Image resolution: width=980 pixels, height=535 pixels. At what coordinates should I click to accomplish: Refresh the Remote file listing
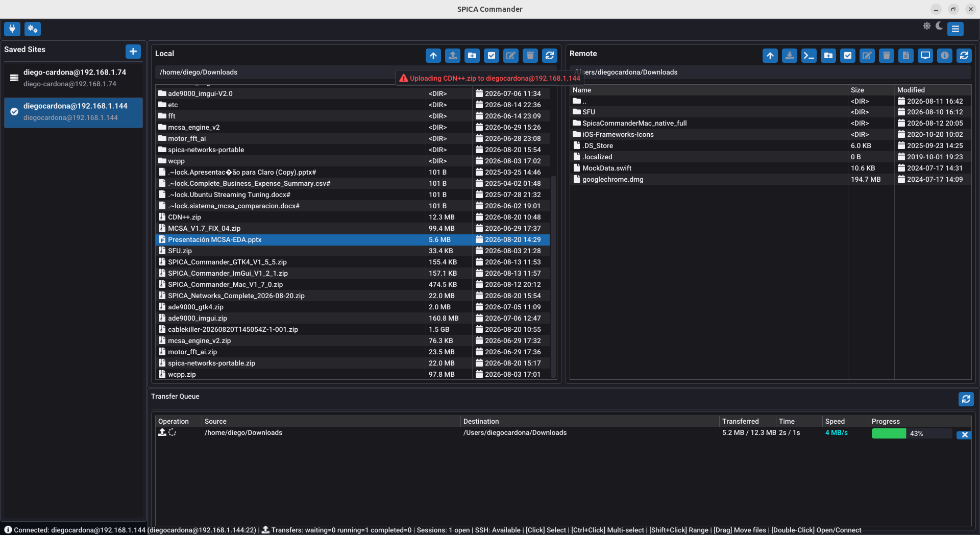click(964, 56)
